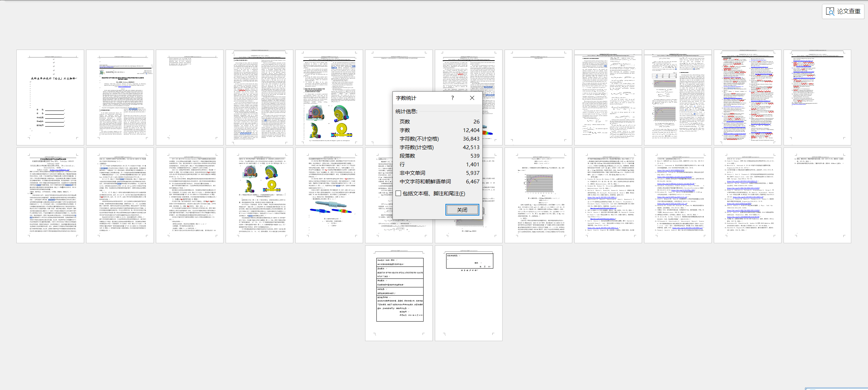The width and height of the screenshot is (868, 390).
Task: Select English title page thumbnail 'SELECTION OF WORM GEARING'
Action: (x=120, y=97)
